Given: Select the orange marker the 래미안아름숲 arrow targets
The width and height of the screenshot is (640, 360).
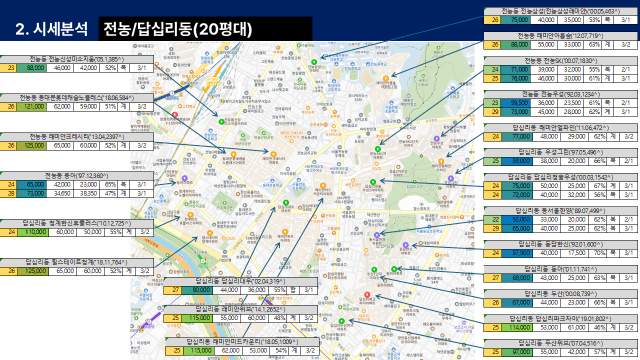Looking at the screenshot, I should (x=385, y=78).
